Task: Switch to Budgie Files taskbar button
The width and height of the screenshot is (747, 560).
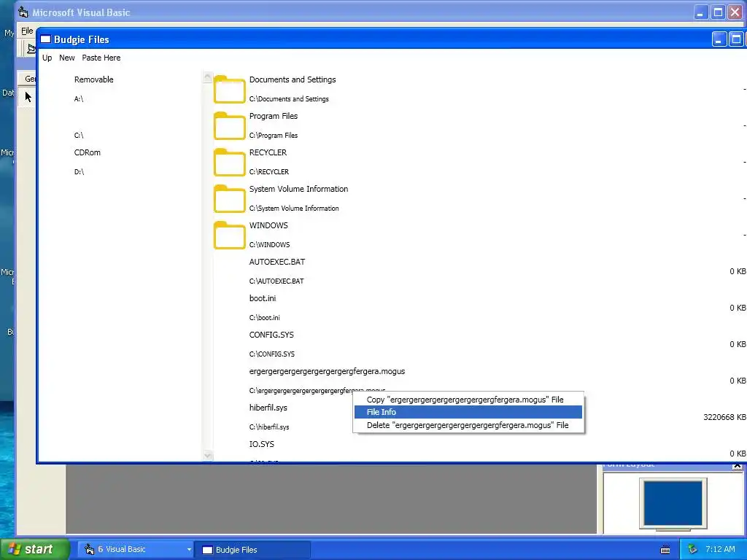Action: click(x=253, y=550)
